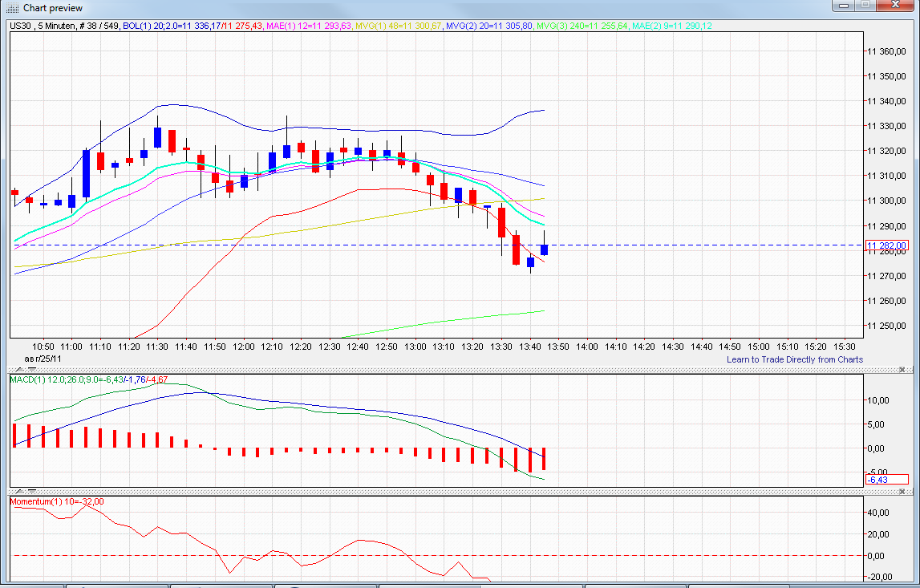Click the 12:00 time axis label
The image size is (920, 588).
coord(244,347)
